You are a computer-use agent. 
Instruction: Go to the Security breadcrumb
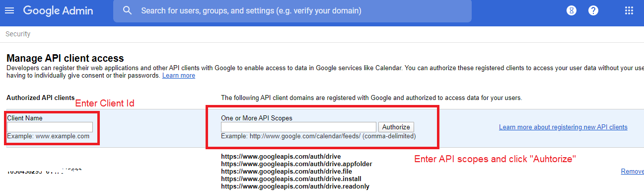pos(18,34)
